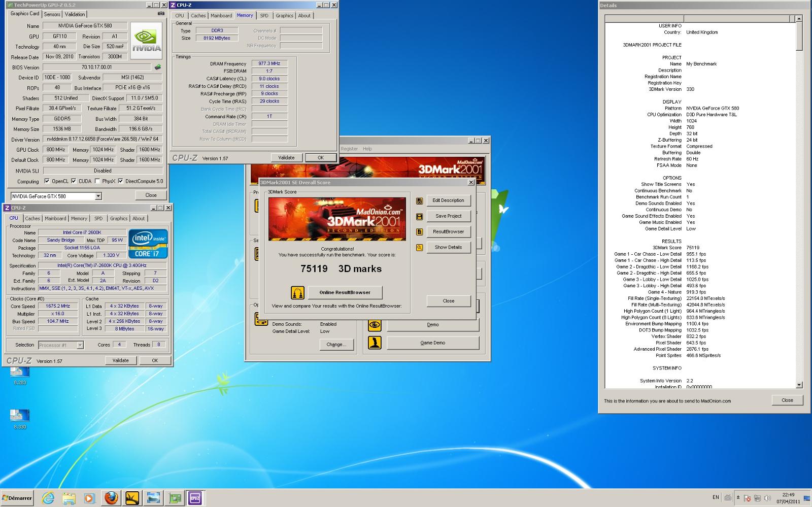Show hidden tray icons arrow
Screen dimensions: 812x507
[738, 498]
